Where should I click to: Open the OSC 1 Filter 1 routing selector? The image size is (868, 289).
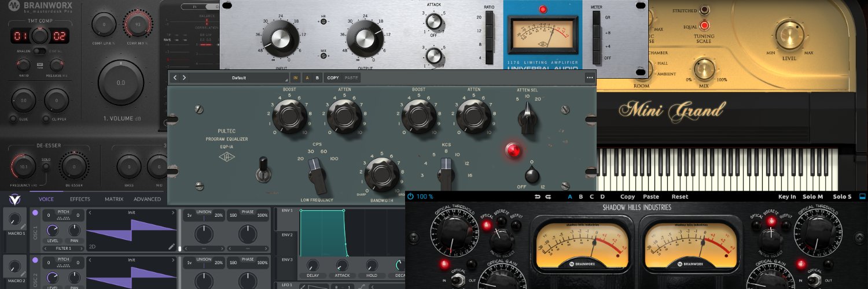[64, 248]
